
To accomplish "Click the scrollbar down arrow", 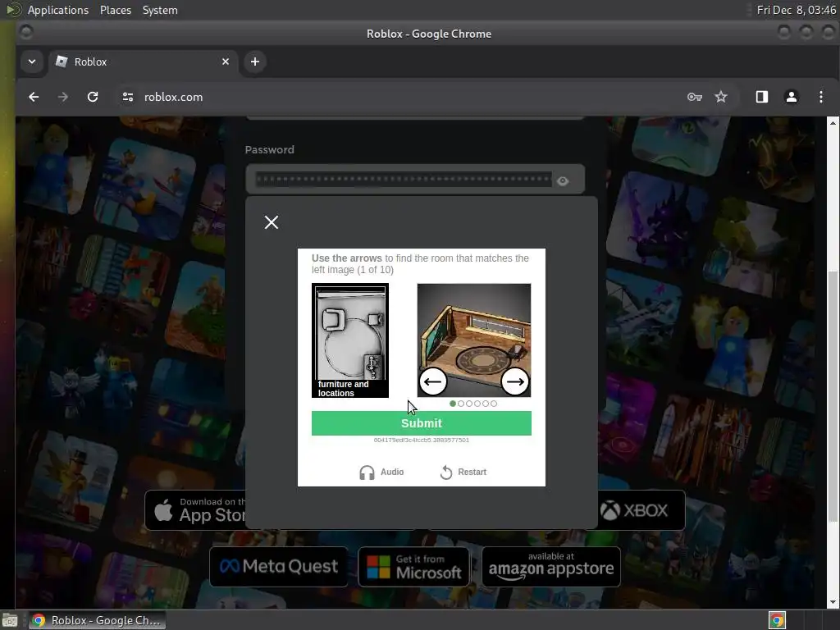I will click(833, 602).
